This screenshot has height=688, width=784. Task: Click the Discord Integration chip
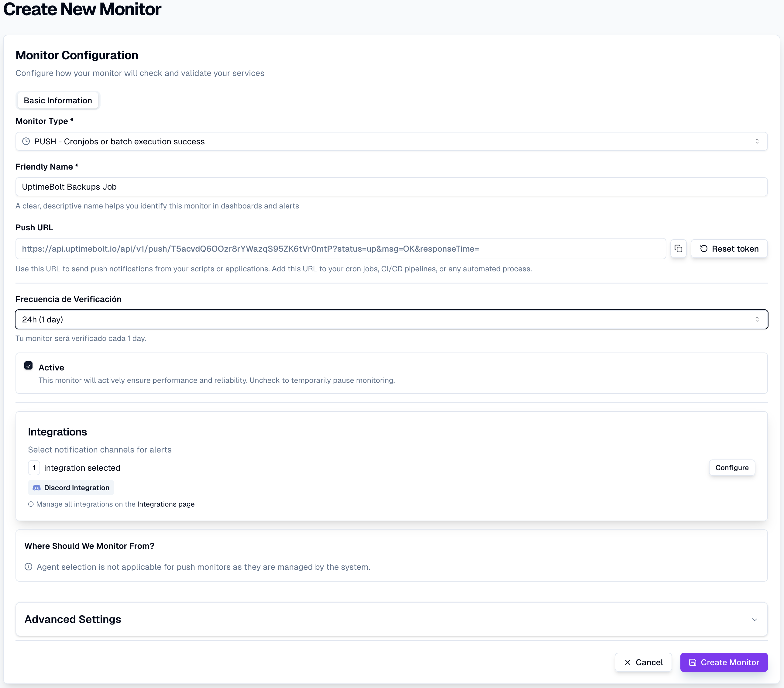click(71, 487)
